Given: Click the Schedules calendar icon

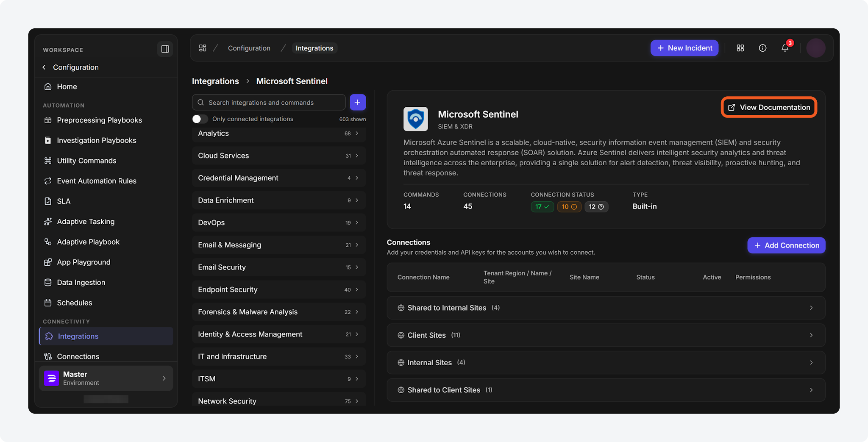Looking at the screenshot, I should (48, 303).
